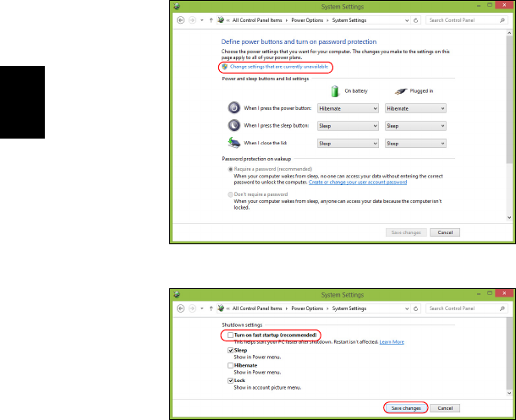Open On battery power button Hibernate dropdown
This screenshot has width=516, height=420.
(348, 108)
